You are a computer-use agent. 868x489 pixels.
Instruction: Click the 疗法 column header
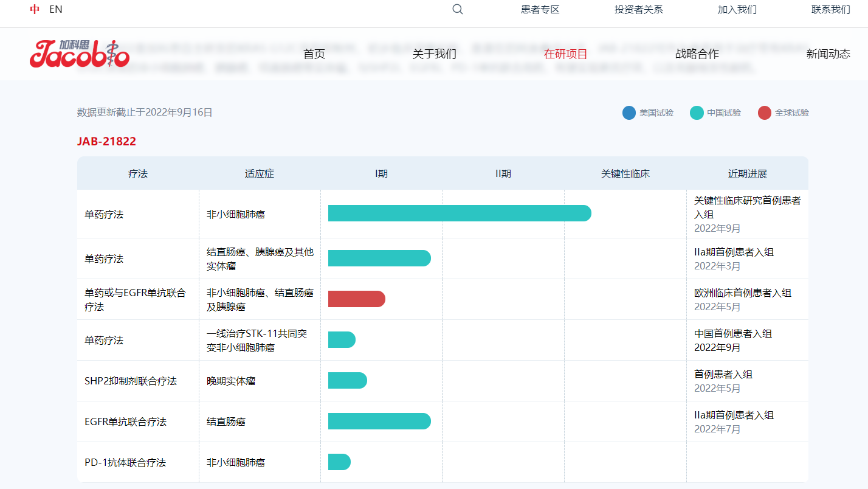pyautogui.click(x=138, y=174)
